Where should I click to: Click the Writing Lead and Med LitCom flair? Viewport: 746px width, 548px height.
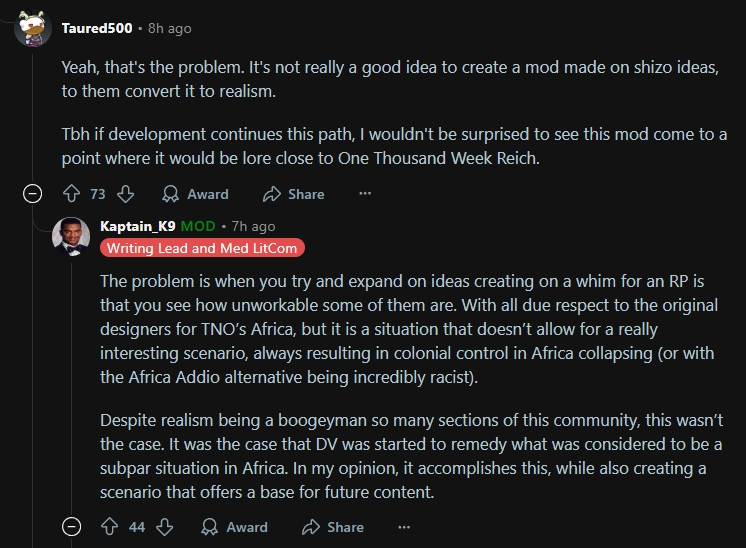(x=202, y=248)
